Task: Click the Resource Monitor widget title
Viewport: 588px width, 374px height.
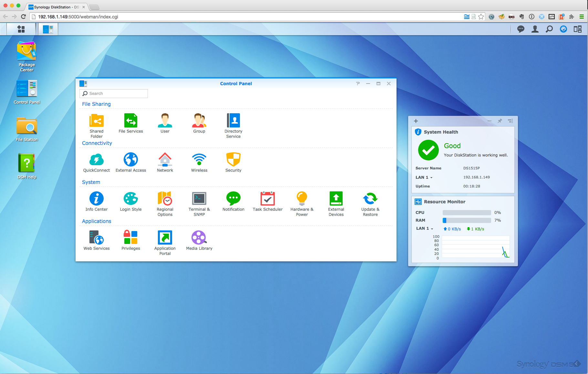Action: pos(445,202)
